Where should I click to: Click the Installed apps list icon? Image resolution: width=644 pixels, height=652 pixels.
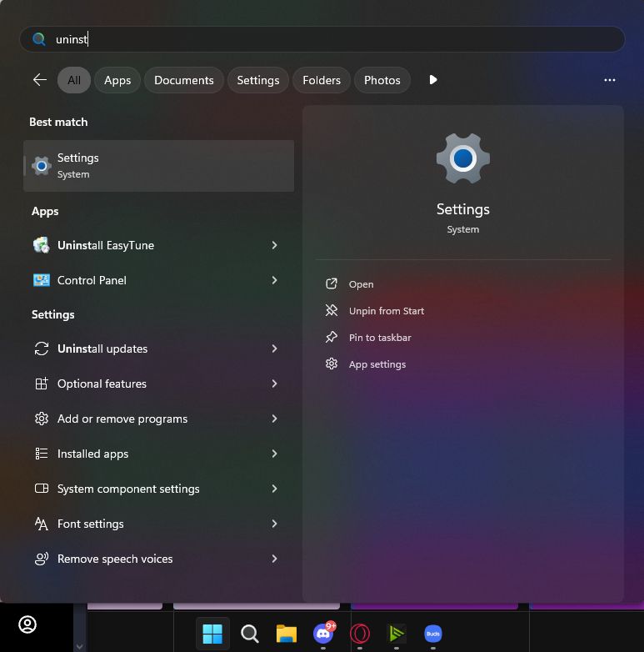pos(41,454)
